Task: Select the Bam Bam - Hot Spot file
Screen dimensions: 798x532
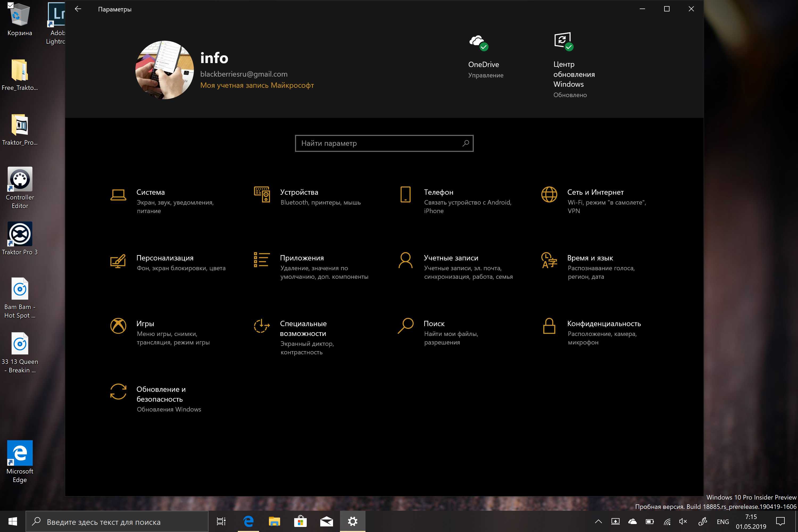Action: tap(20, 298)
